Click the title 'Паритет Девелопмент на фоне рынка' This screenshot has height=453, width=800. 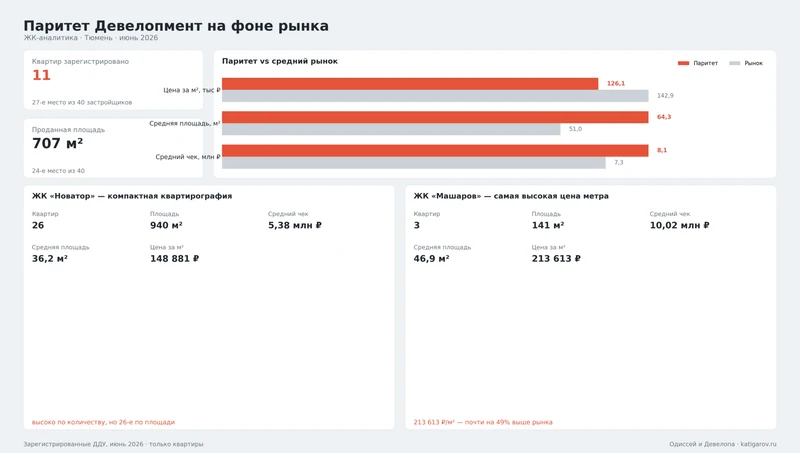pyautogui.click(x=176, y=26)
